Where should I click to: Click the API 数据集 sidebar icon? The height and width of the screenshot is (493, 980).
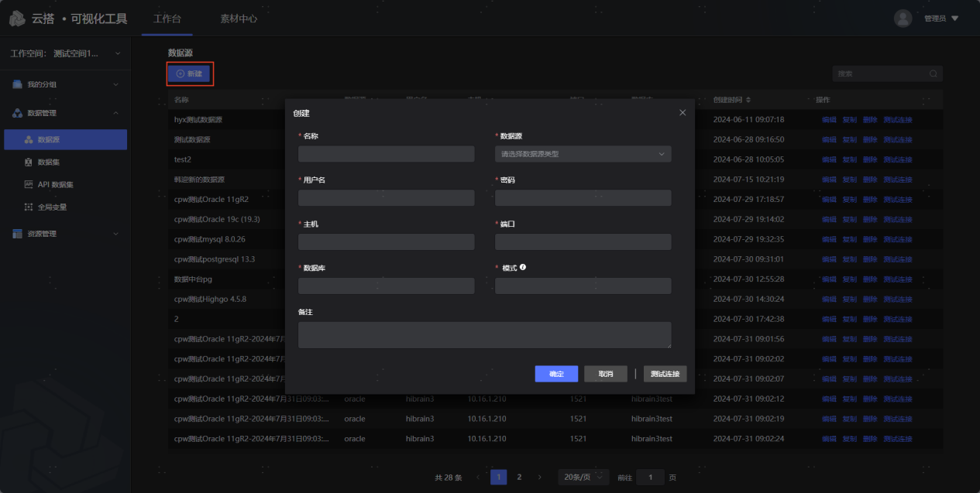coord(29,185)
